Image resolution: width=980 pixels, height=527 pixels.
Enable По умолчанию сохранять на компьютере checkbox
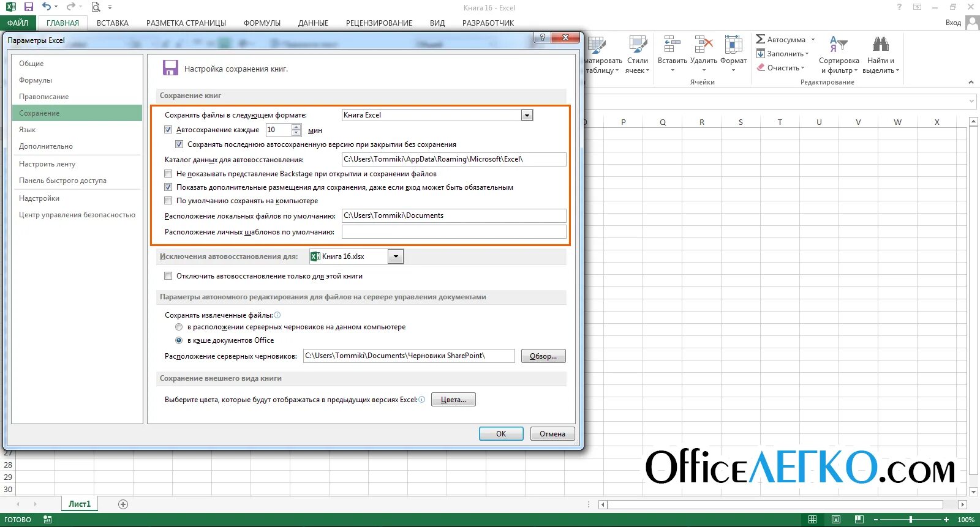pos(168,201)
